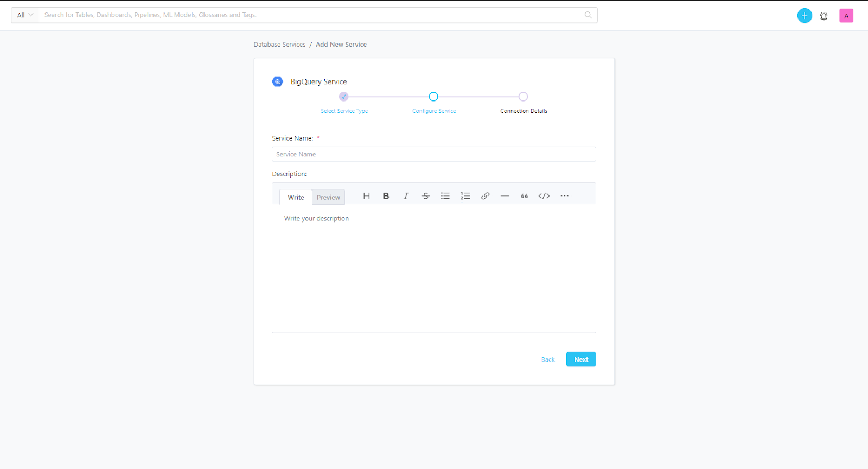
Task: Insert heading using the H icon
Action: (366, 196)
